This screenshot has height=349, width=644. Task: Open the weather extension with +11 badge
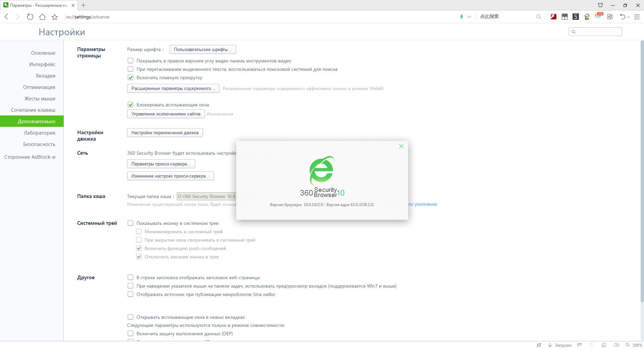coord(599,16)
